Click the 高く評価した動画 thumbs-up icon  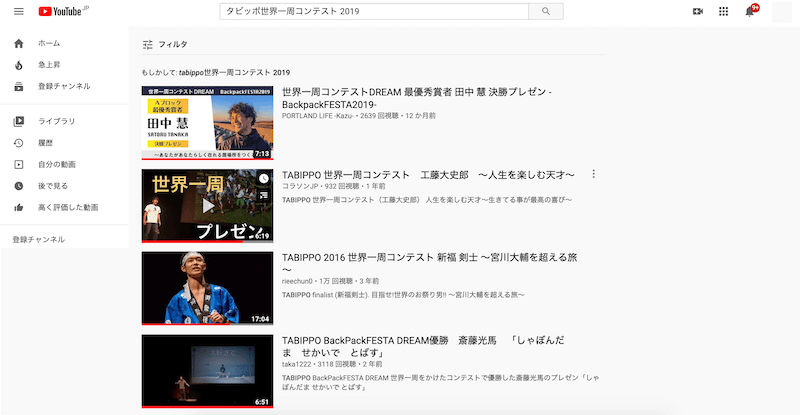tap(19, 207)
